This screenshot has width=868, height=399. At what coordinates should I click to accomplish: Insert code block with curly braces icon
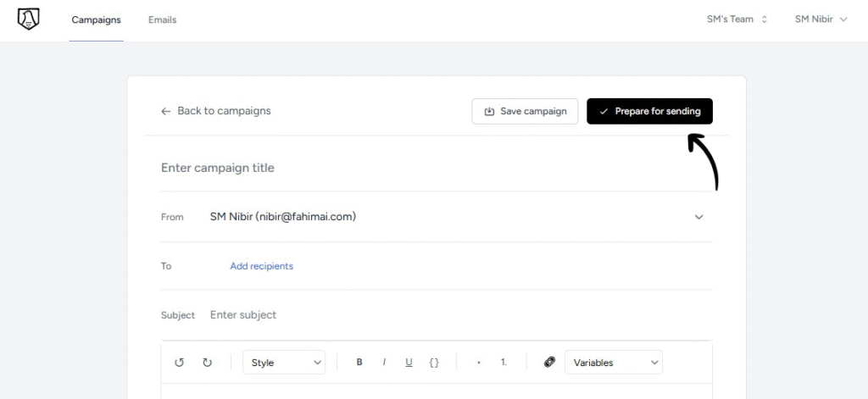click(434, 363)
